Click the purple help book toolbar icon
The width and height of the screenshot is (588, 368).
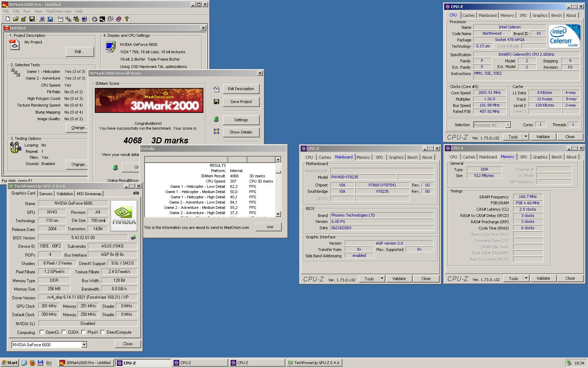[x=118, y=19]
